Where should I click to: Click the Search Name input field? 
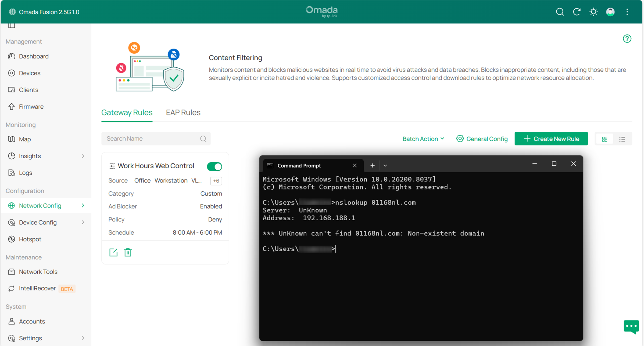(x=151, y=139)
